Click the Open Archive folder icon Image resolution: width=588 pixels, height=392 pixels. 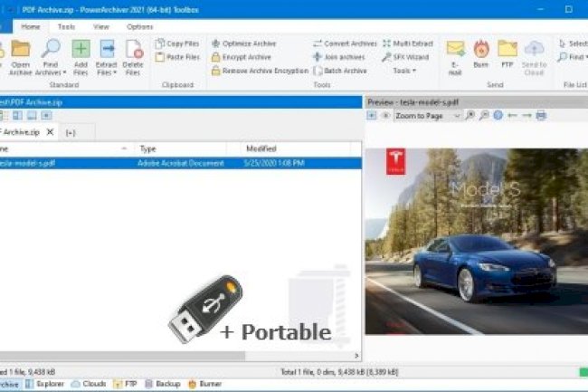[x=20, y=49]
